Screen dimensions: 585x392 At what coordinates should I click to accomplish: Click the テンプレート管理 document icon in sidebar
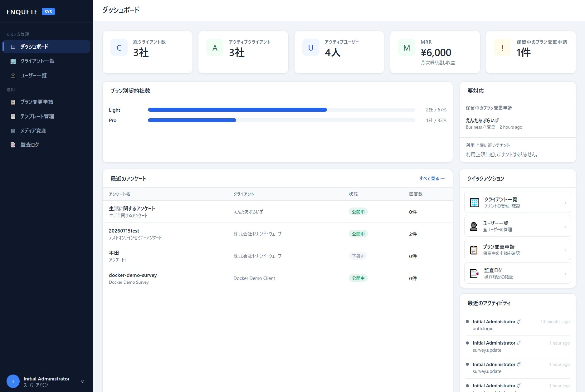13,116
